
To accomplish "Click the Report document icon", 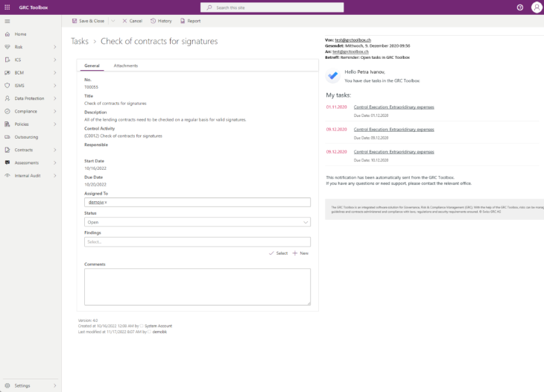I will 183,21.
